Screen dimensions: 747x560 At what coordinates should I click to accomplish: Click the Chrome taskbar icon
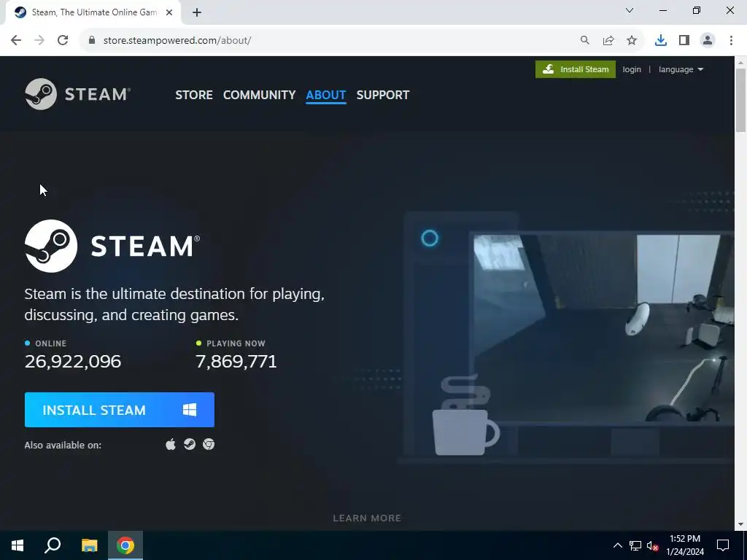pos(125,545)
